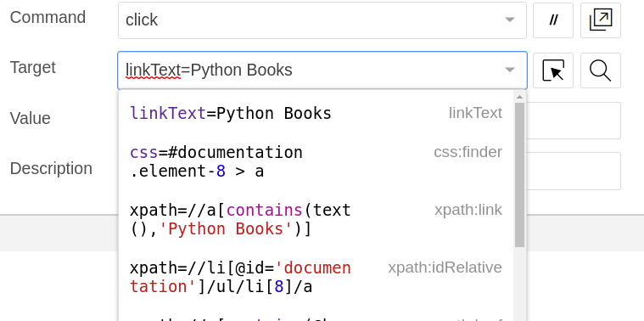644x321 pixels.
Task: Click the find target magnifier icon
Action: click(601, 70)
